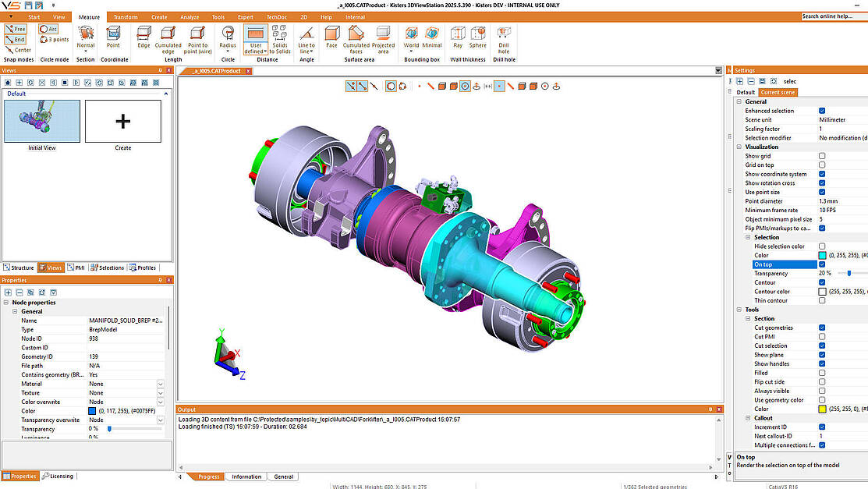This screenshot has height=489, width=868.
Task: Pick the Projected area tool
Action: (383, 37)
